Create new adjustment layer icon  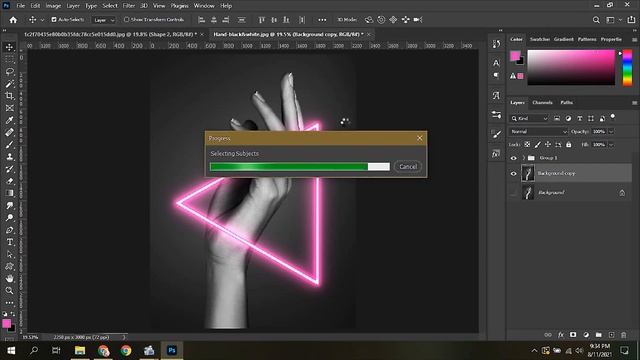pos(586,335)
